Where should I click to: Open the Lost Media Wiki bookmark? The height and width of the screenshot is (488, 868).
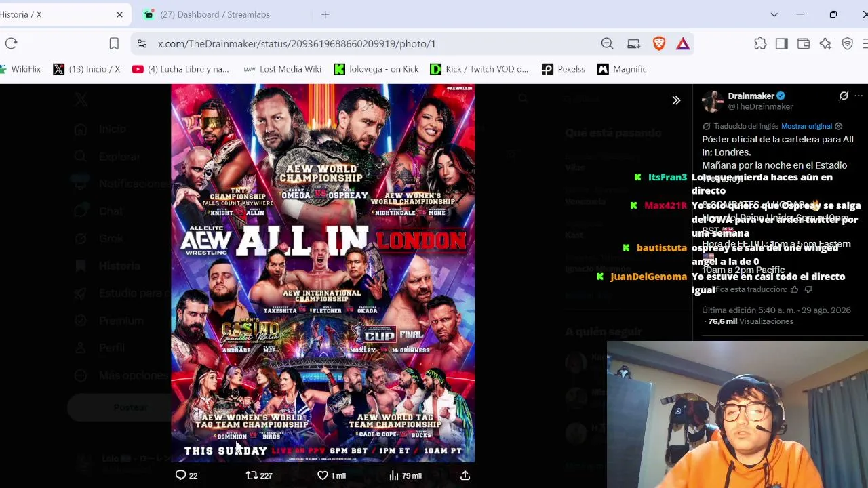click(282, 69)
